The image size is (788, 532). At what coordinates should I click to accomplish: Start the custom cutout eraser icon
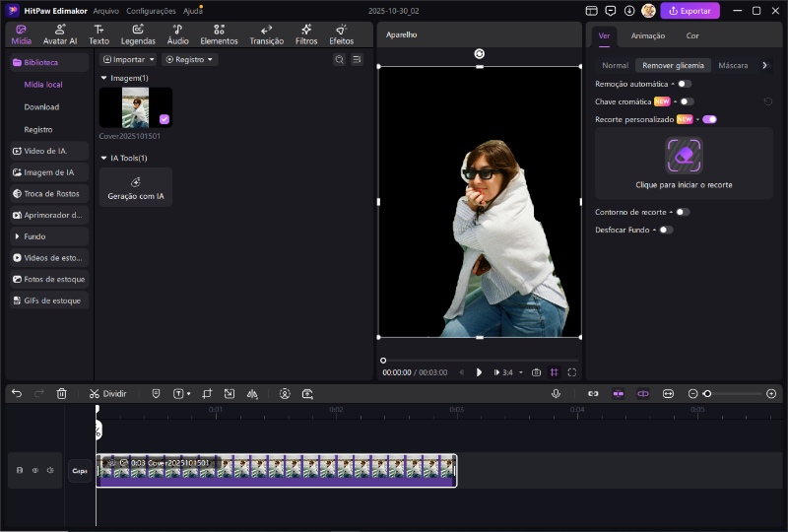pyautogui.click(x=684, y=156)
